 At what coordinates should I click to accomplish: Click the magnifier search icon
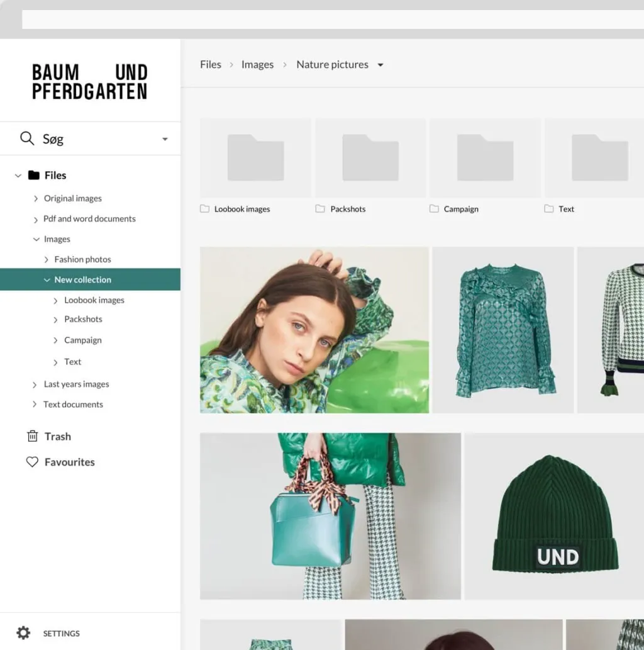[x=27, y=138]
